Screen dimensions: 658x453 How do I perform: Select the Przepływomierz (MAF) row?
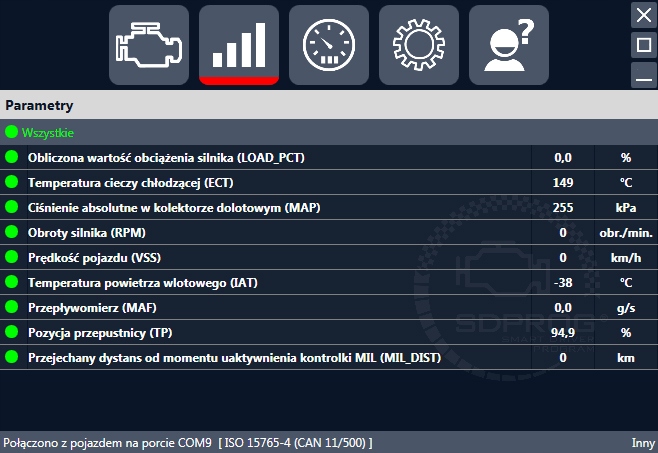(329, 307)
